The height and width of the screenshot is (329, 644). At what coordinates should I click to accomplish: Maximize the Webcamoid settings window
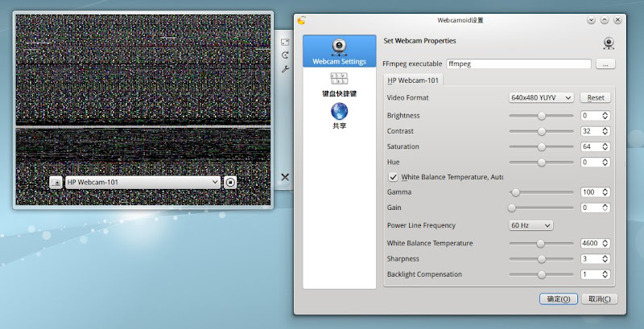(x=605, y=19)
